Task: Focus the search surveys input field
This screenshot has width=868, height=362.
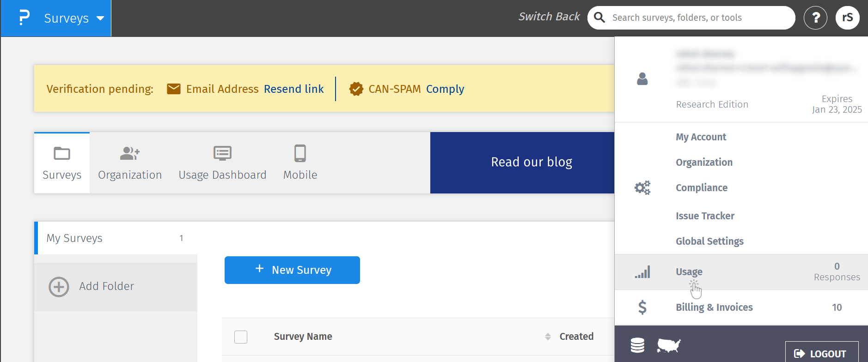Action: point(698,18)
